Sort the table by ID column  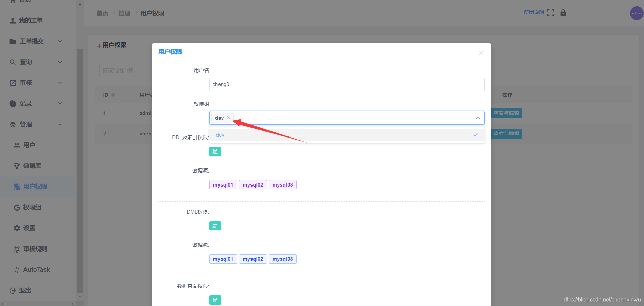(113, 95)
